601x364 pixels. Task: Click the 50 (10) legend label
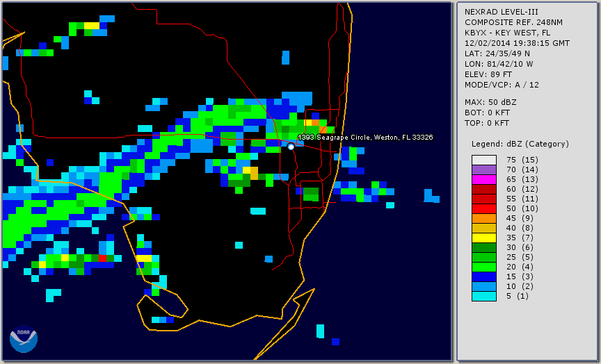522,208
